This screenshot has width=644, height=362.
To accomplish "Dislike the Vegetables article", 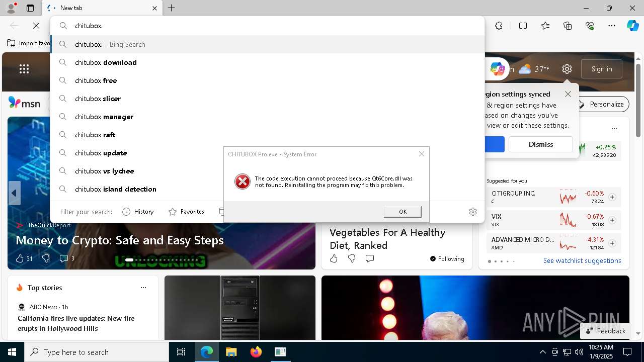I will click(x=352, y=258).
